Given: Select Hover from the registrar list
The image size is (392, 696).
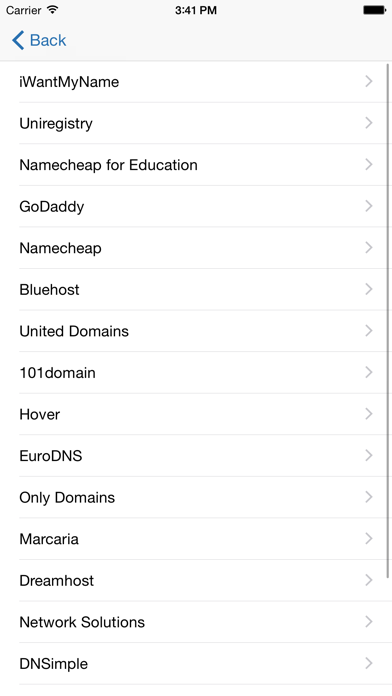Looking at the screenshot, I should coord(196,414).
